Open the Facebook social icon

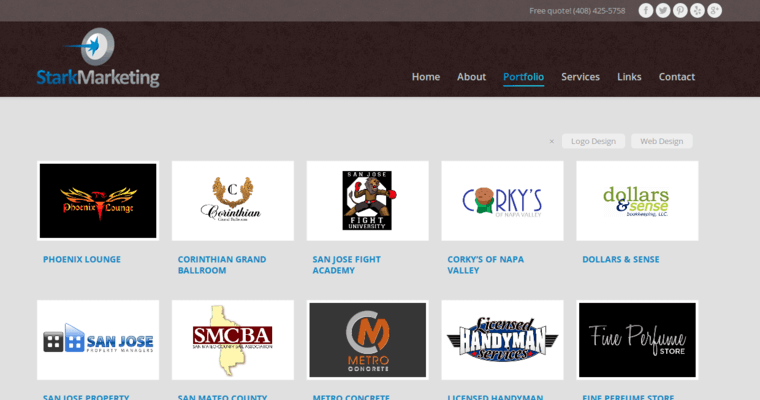(646, 11)
